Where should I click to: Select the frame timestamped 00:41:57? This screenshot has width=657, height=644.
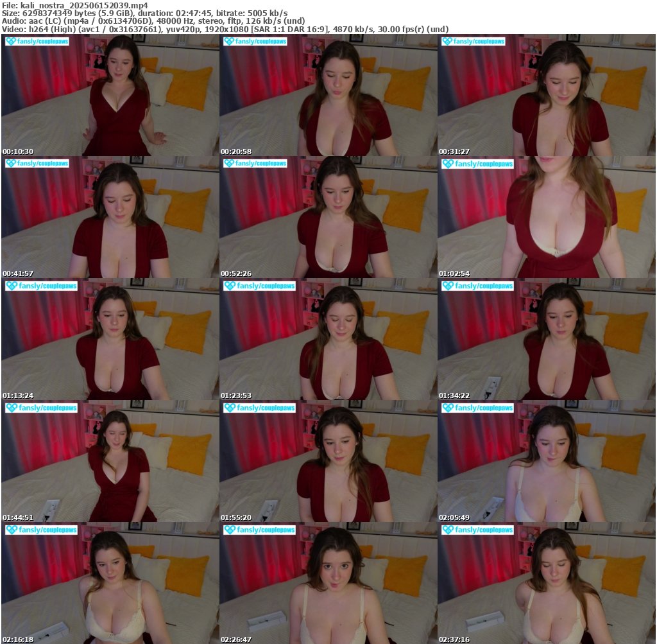110,217
